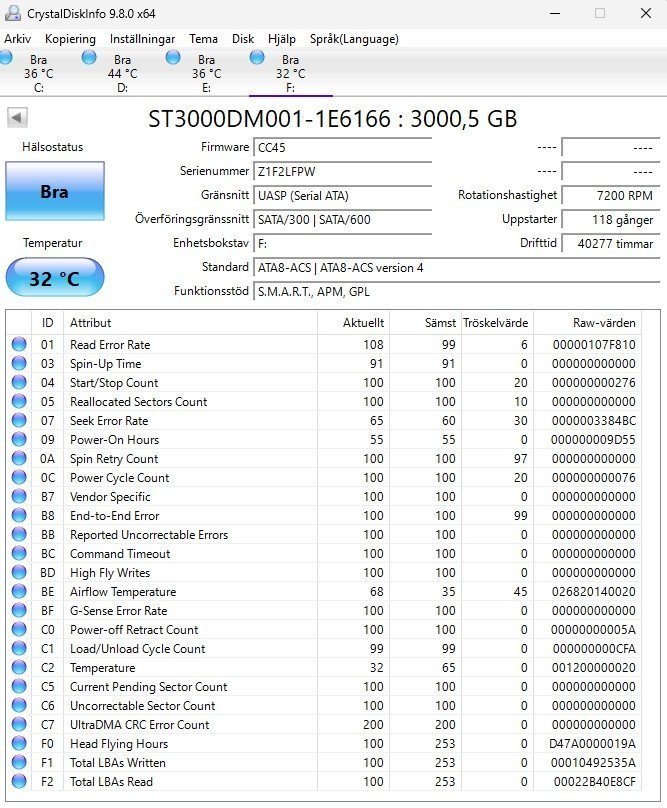The width and height of the screenshot is (667, 808).
Task: Click the CrystalDiskInfo app icon in title bar
Action: point(11,13)
